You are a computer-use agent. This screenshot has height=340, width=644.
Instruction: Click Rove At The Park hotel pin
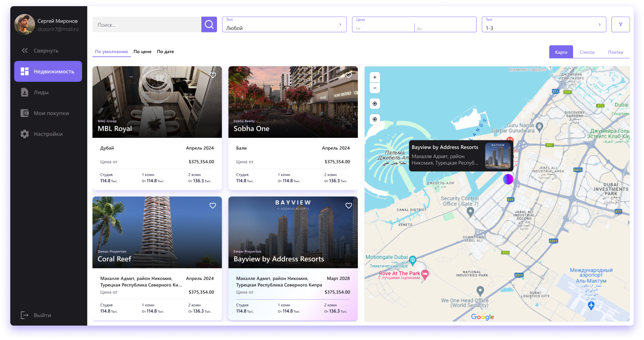click(425, 275)
